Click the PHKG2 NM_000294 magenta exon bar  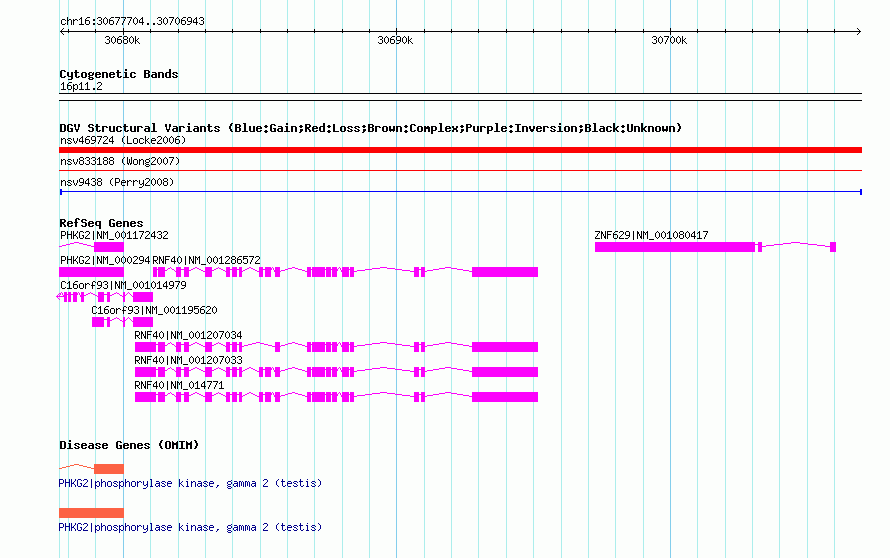pos(91,272)
